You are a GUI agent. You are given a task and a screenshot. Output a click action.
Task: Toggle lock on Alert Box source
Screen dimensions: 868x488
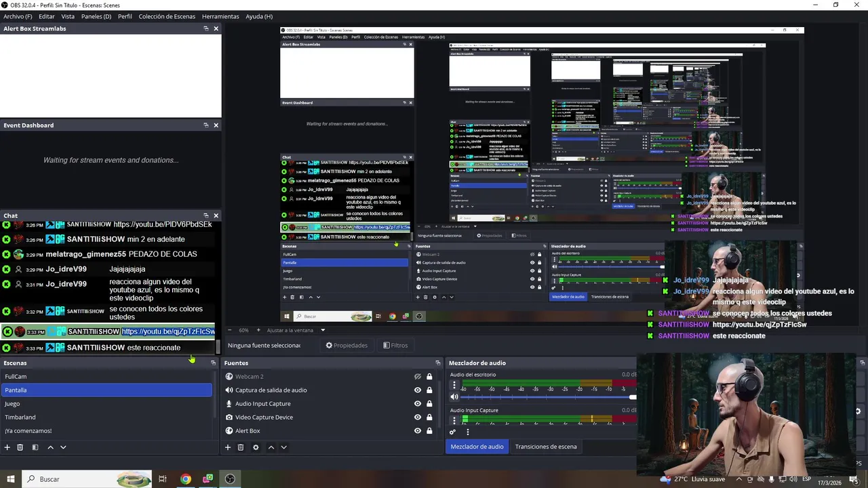[x=429, y=431]
